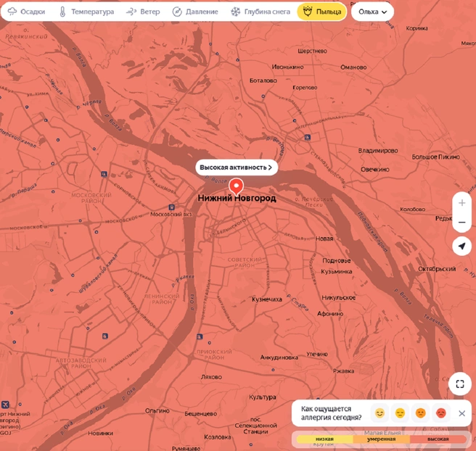476x451 pixels.
Task: Zoom out with the minus button
Action: pyautogui.click(x=461, y=223)
